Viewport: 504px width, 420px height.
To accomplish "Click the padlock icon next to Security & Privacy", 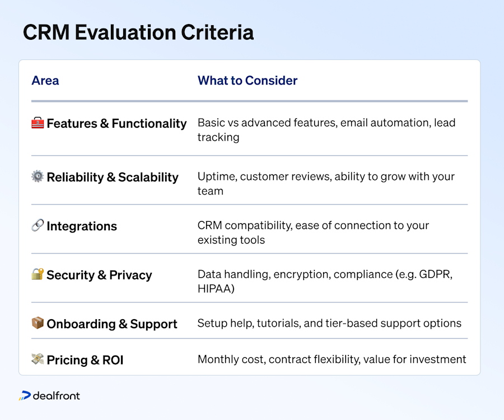I will click(37, 275).
